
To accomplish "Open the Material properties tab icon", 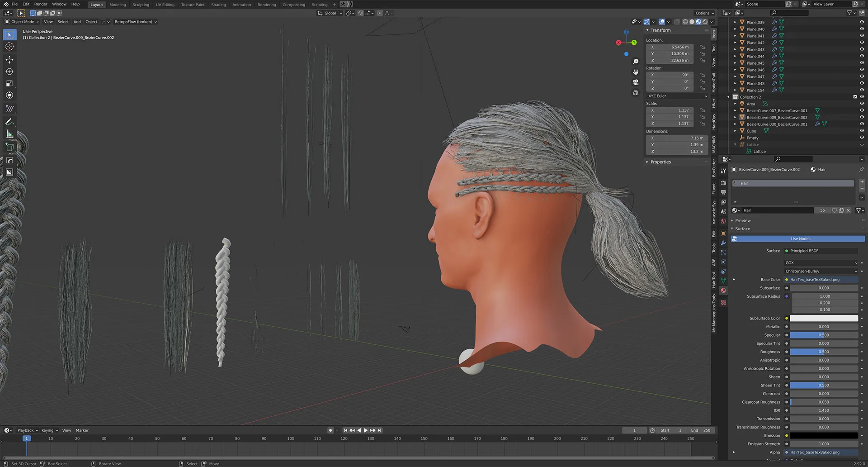I will pyautogui.click(x=723, y=291).
